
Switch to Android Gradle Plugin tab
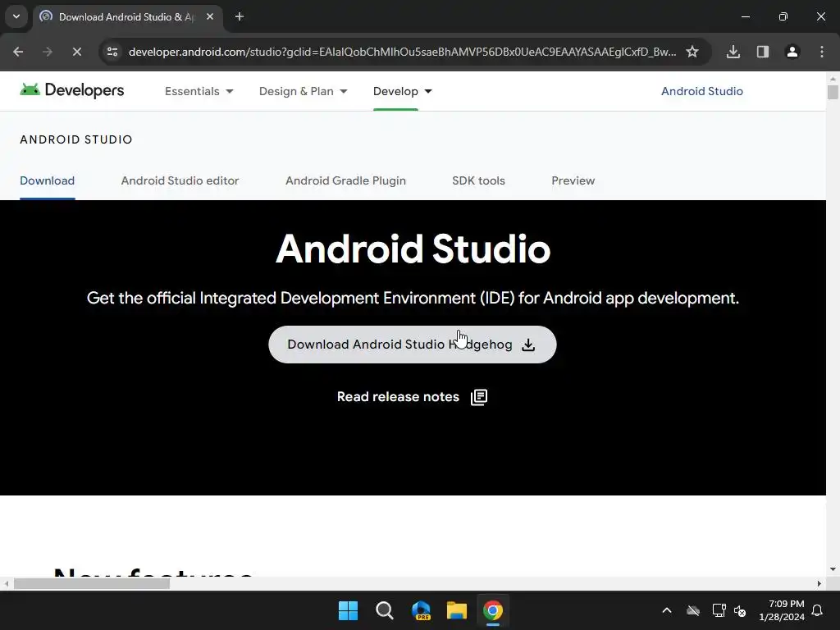pyautogui.click(x=345, y=180)
